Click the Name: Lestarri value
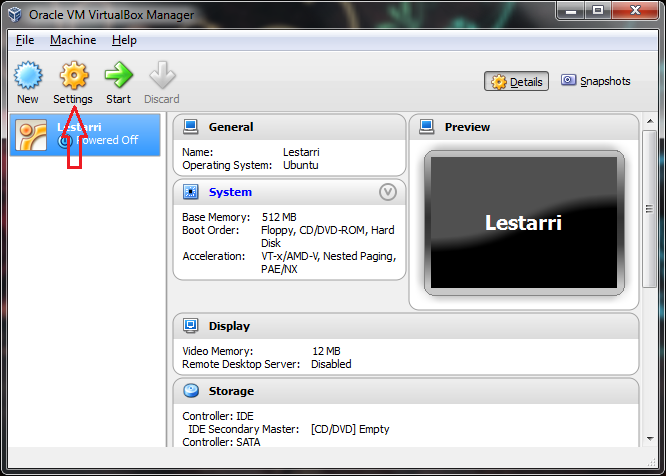Screen dimensions: 666x476 click(x=301, y=152)
